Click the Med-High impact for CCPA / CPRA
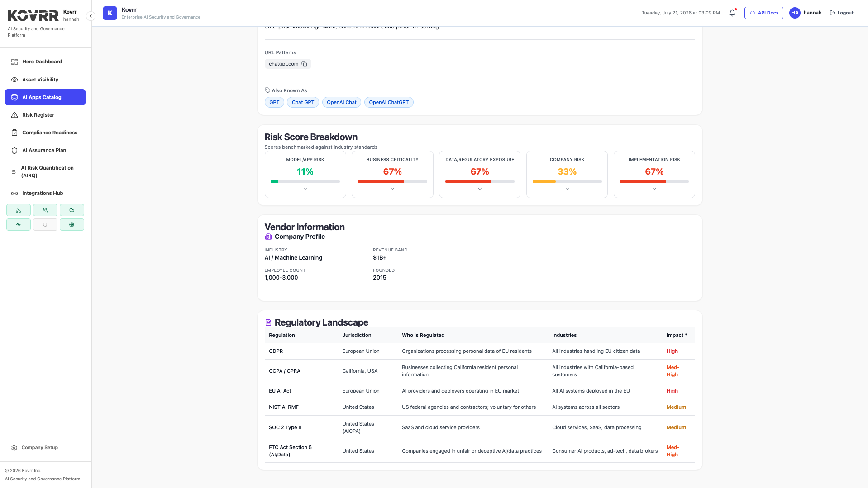The image size is (868, 488). (673, 371)
